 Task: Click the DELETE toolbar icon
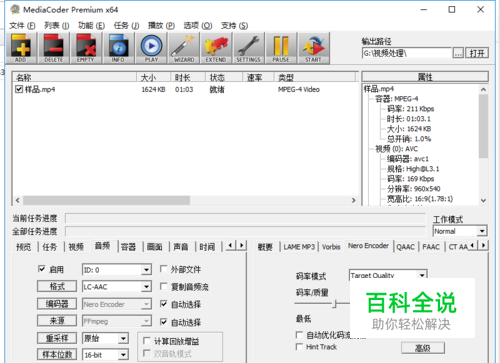[x=54, y=48]
